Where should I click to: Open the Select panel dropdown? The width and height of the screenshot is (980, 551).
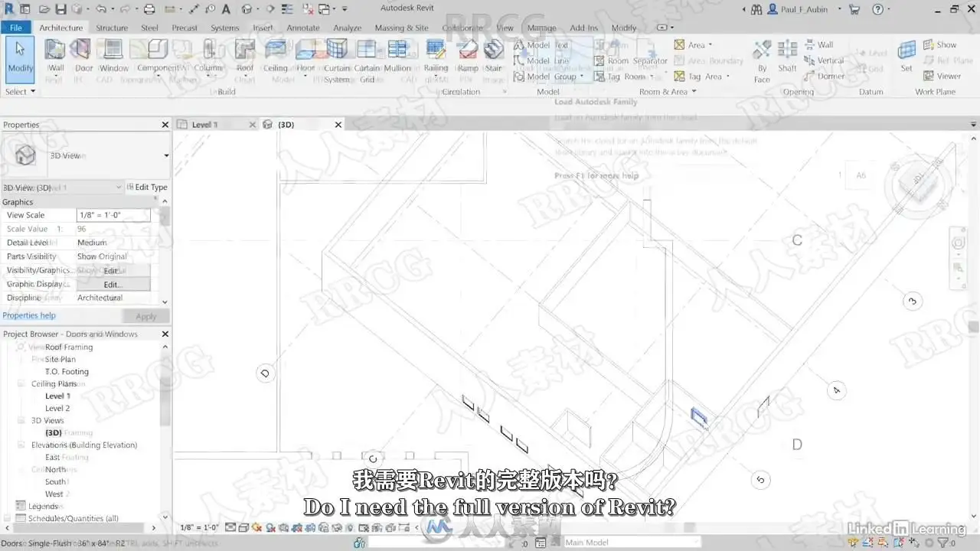tap(21, 92)
